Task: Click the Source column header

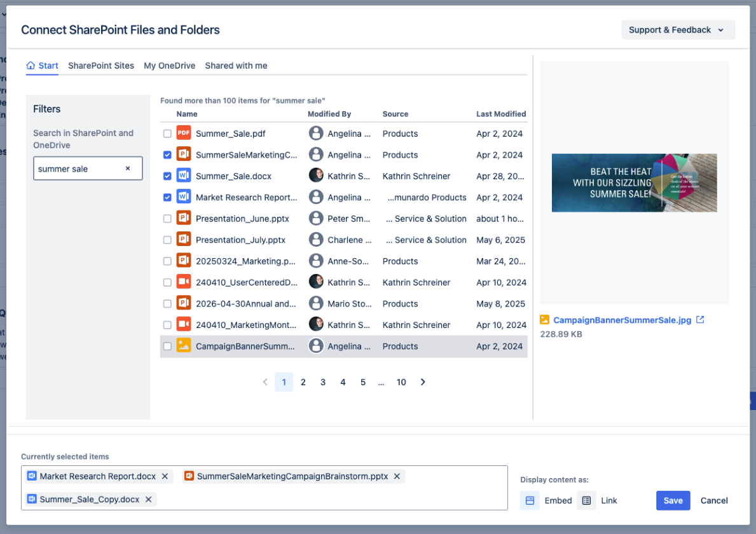Action: pyautogui.click(x=395, y=114)
